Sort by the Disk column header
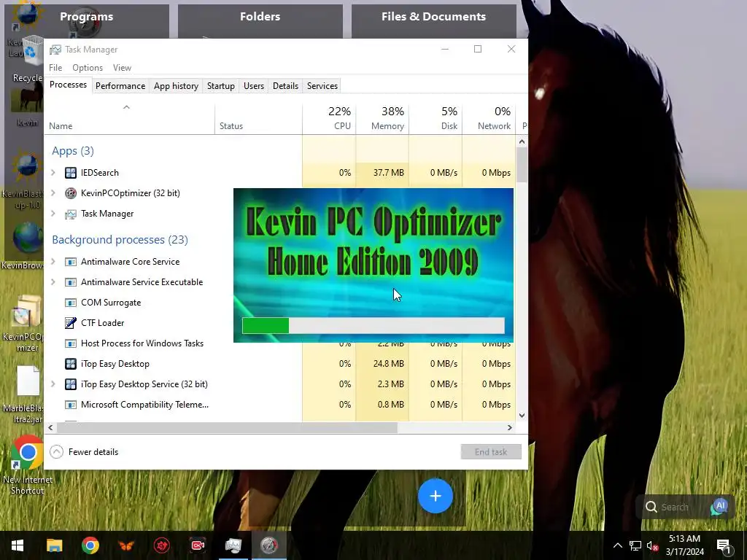This screenshot has height=560, width=747. coord(436,118)
